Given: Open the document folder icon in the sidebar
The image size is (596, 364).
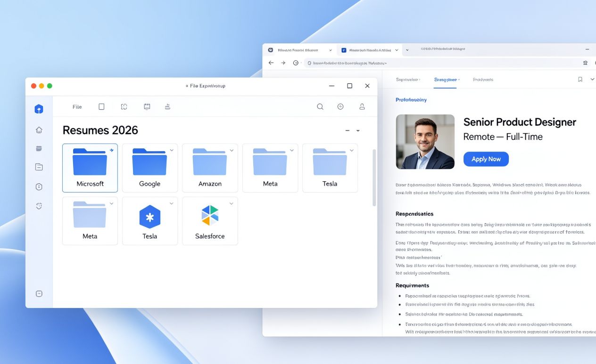Looking at the screenshot, I should tap(39, 167).
